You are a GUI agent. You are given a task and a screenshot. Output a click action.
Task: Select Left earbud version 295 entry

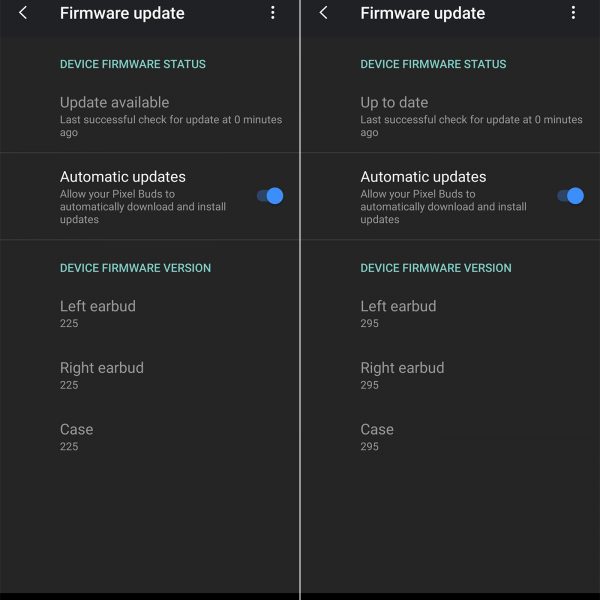450,314
